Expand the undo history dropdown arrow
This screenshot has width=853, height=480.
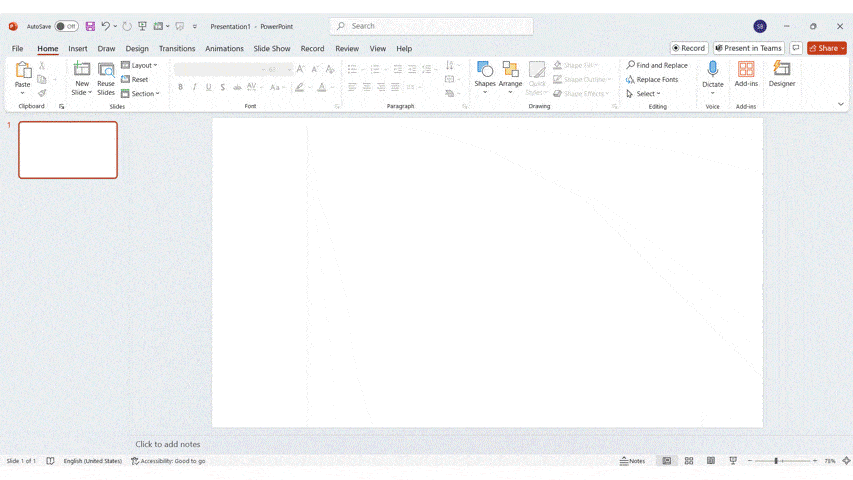pos(115,26)
